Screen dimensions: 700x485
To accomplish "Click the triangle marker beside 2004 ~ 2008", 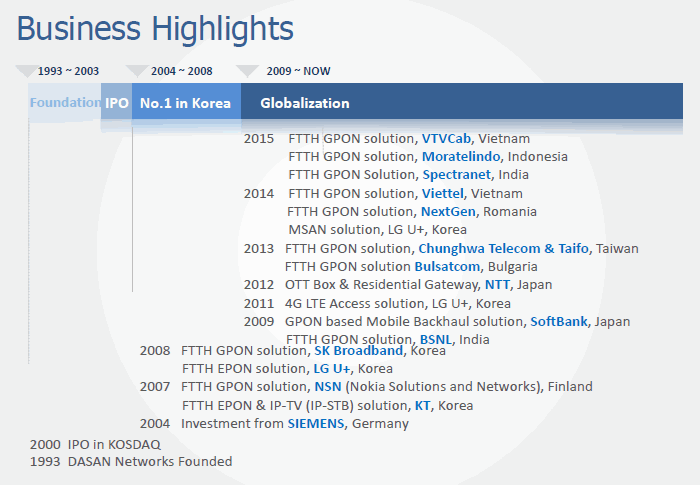I will coord(137,71).
